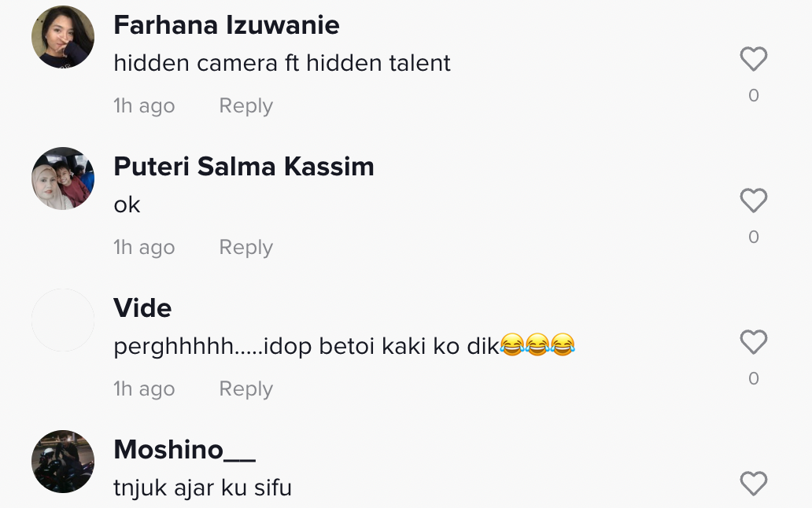Viewport: 812px width, 508px height.
Task: Open Moshino__'s dark profile picture
Action: pos(63,462)
